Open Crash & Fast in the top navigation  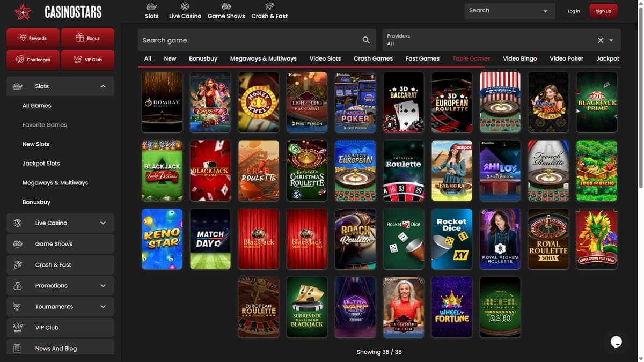269,11
